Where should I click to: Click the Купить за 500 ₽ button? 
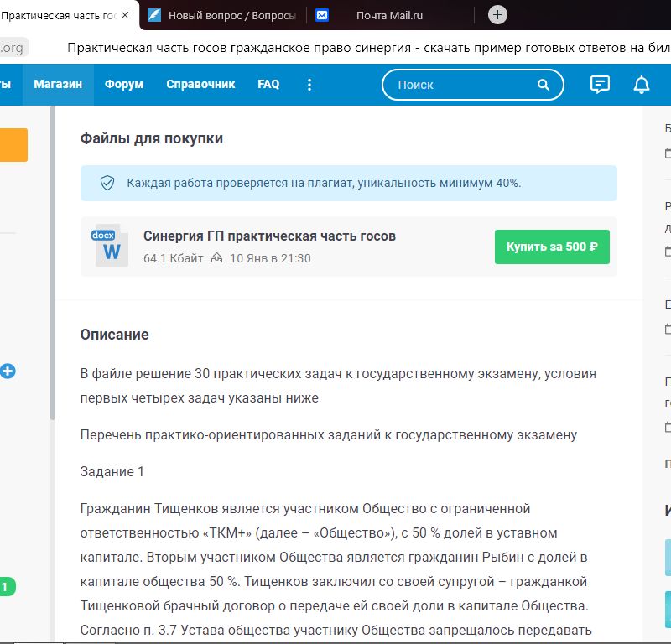(x=551, y=247)
